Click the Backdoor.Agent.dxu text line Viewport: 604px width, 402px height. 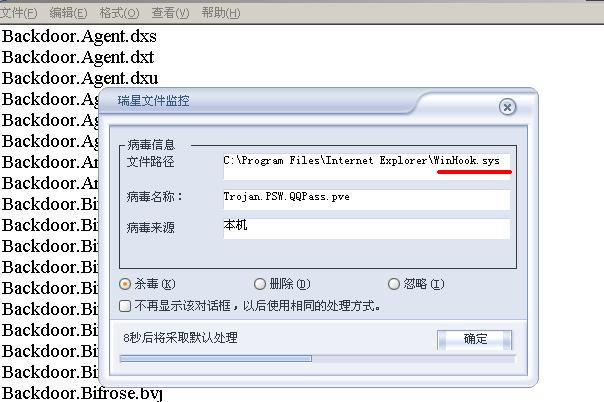[x=80, y=78]
